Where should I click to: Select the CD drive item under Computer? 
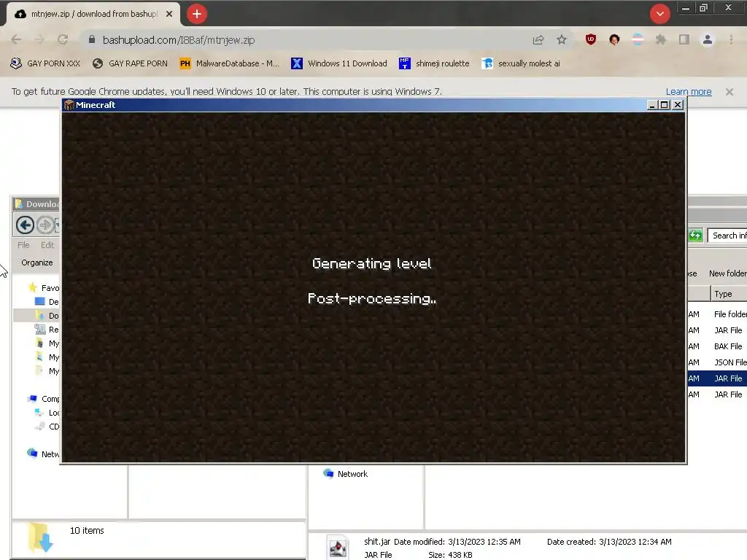coord(47,426)
